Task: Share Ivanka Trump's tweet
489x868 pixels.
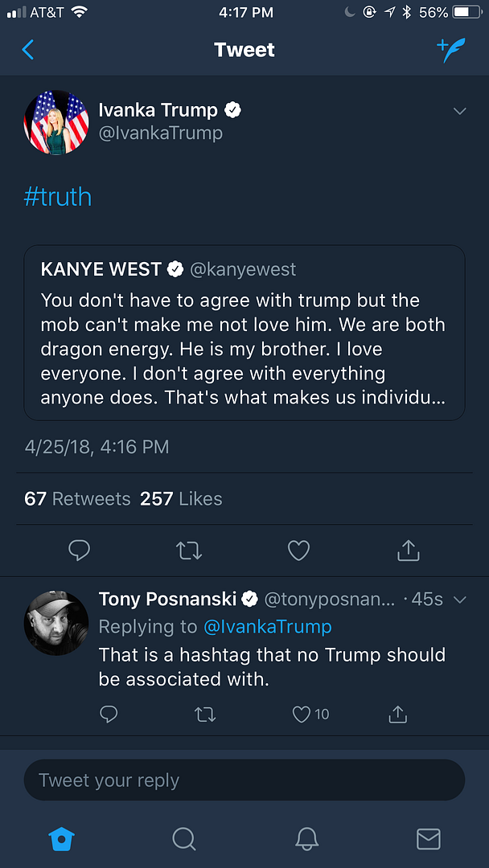Action: point(409,551)
